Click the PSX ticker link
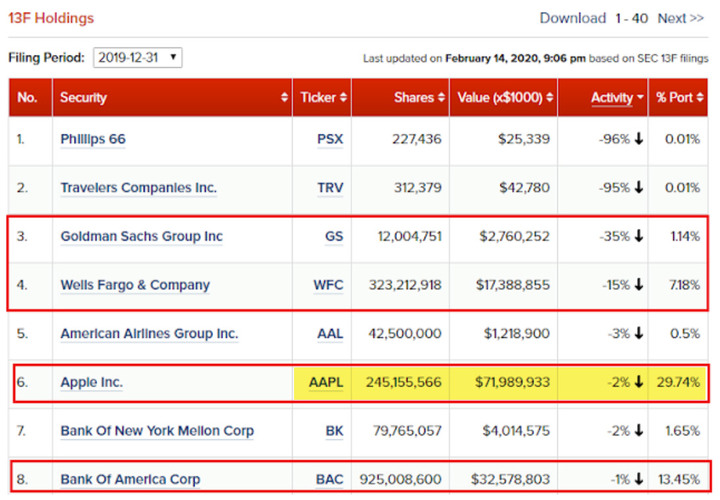Screen dimensions: 720x500 (330, 139)
